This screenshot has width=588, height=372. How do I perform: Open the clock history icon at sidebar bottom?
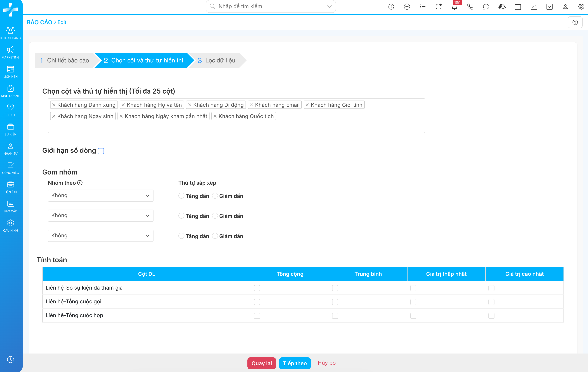click(x=11, y=359)
